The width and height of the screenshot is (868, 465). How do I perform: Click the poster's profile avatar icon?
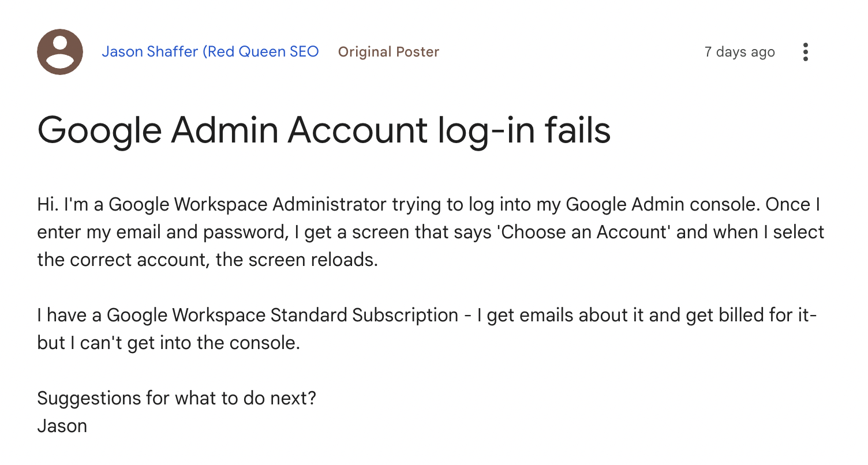[x=60, y=52]
